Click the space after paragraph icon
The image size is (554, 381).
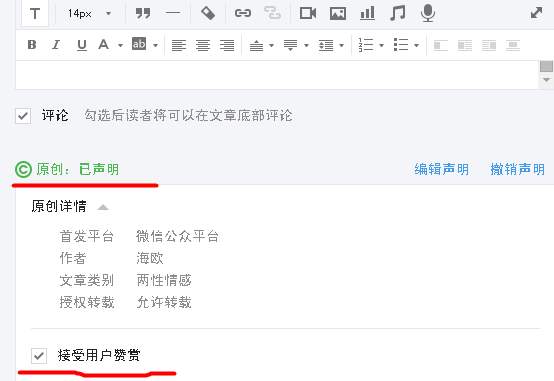(x=290, y=45)
